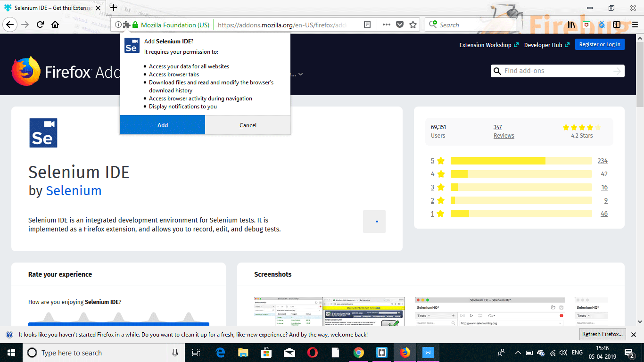The image size is (644, 362).
Task: Launch Microsoft Edge from the taskbar
Action: pyautogui.click(x=220, y=353)
